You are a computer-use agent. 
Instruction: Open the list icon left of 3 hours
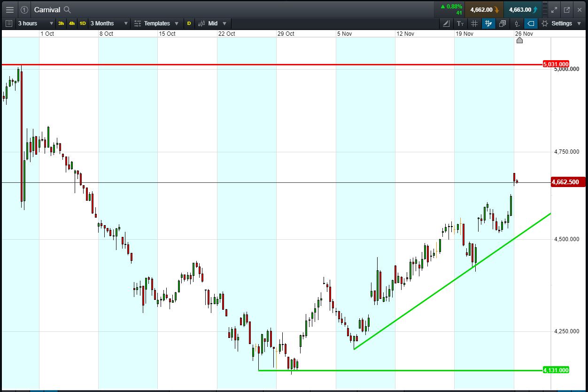[x=9, y=24]
